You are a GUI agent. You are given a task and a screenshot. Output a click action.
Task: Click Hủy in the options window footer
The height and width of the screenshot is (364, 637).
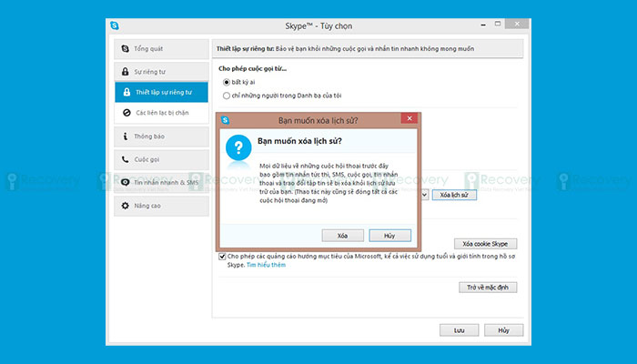(504, 330)
